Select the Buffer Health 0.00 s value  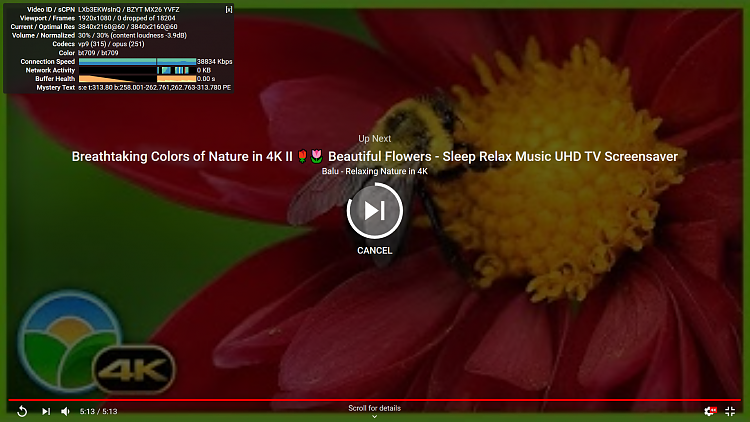(x=206, y=79)
